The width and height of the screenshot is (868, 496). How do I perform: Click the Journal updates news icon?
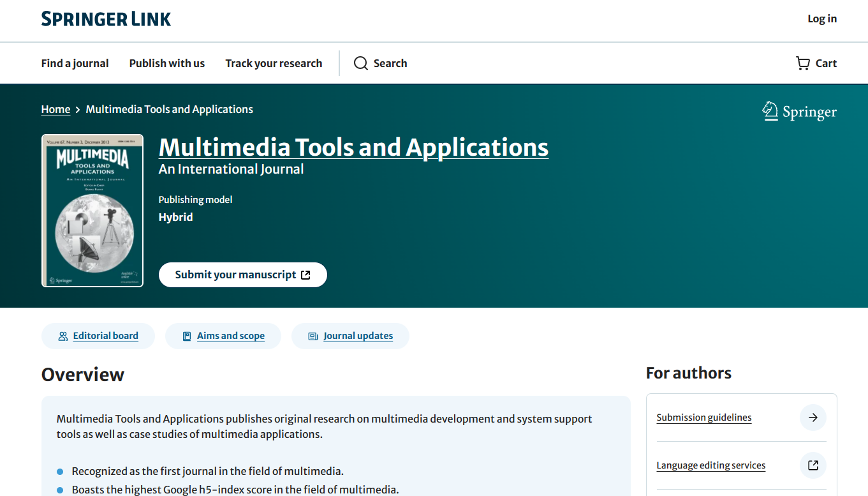pyautogui.click(x=313, y=336)
